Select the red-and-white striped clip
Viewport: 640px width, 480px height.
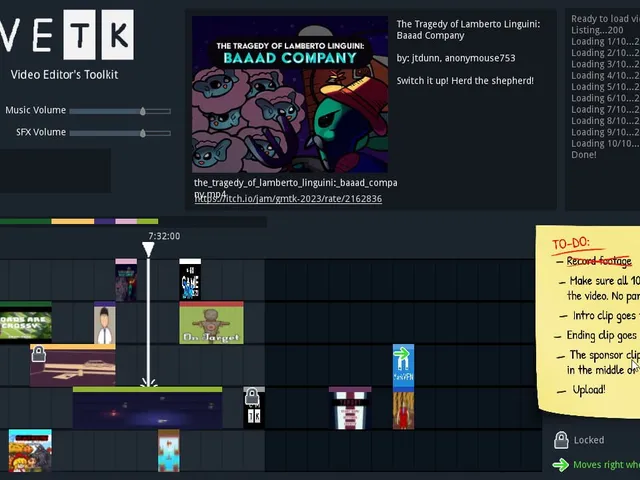(x=350, y=409)
